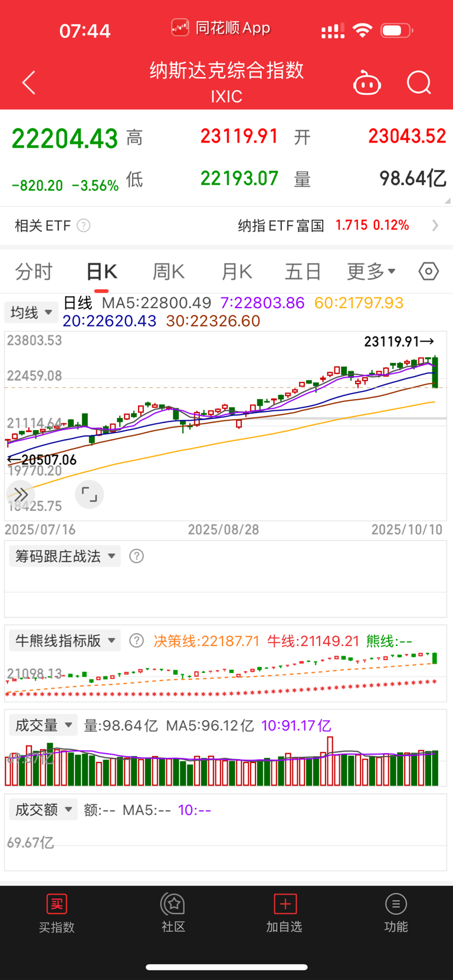Tap date label 2025/08/28
Viewport: 453px width, 980px height.
pyautogui.click(x=224, y=529)
